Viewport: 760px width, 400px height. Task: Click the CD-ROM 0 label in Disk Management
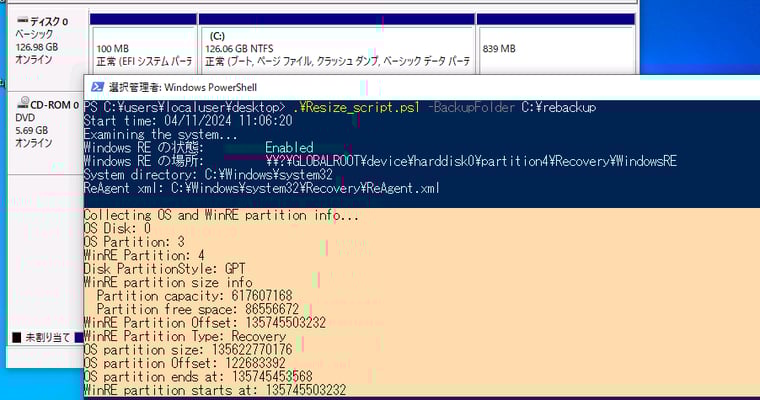(54, 105)
